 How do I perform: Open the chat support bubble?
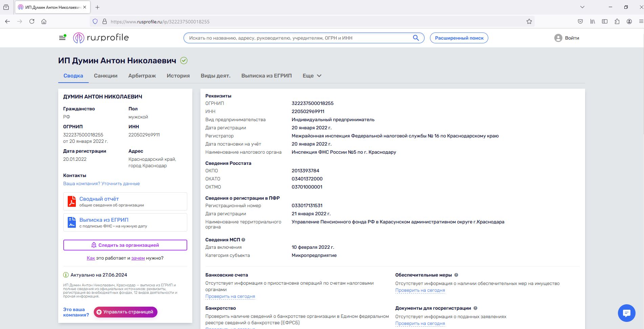point(627,313)
